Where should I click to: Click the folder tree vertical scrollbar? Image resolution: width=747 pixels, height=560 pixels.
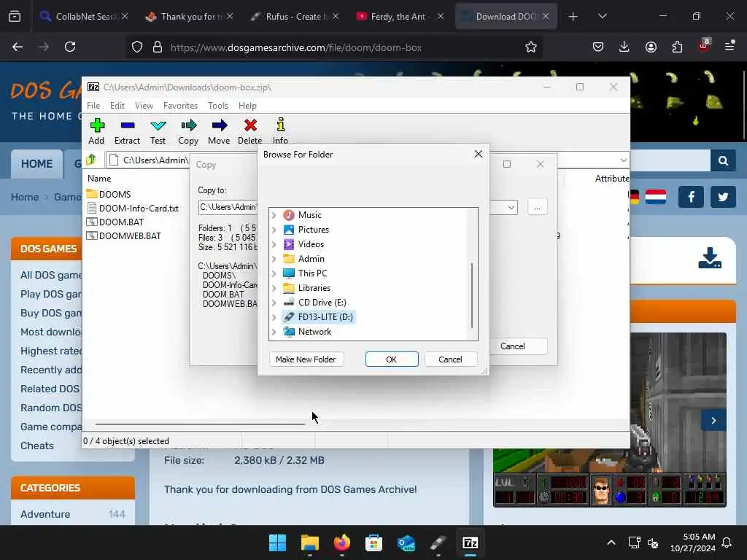[x=472, y=295]
